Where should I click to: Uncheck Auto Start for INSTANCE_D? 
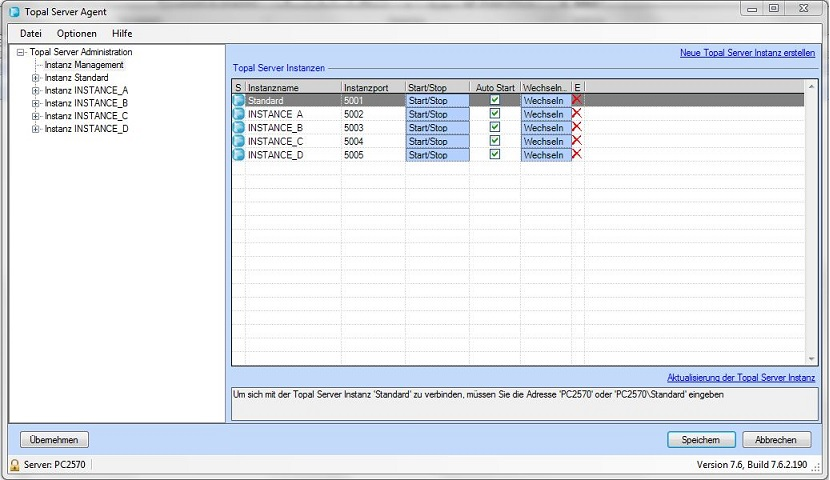coord(494,155)
